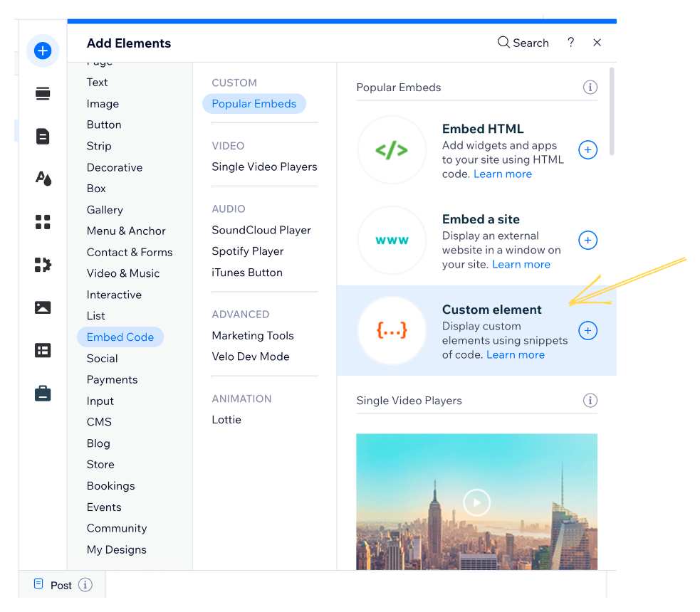The width and height of the screenshot is (700, 612).
Task: Select the installed apps gear icon
Action: click(43, 264)
